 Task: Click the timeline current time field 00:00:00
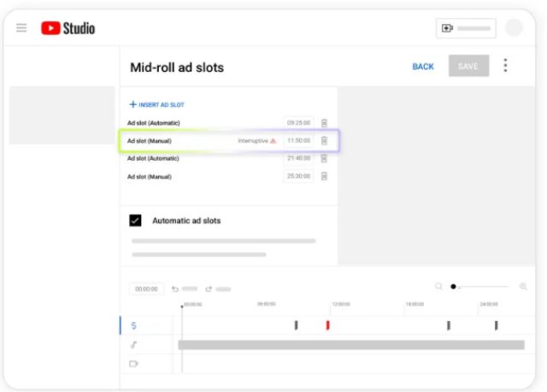coord(146,289)
